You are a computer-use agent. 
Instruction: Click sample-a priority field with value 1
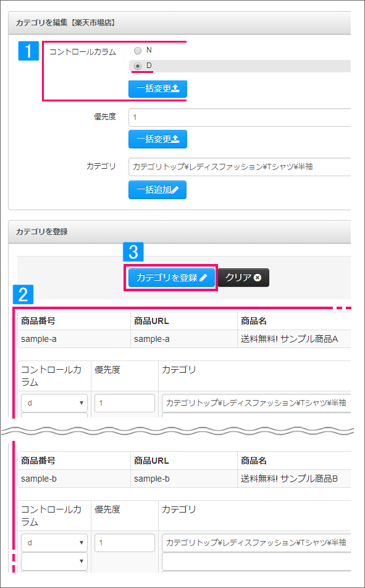(125, 403)
